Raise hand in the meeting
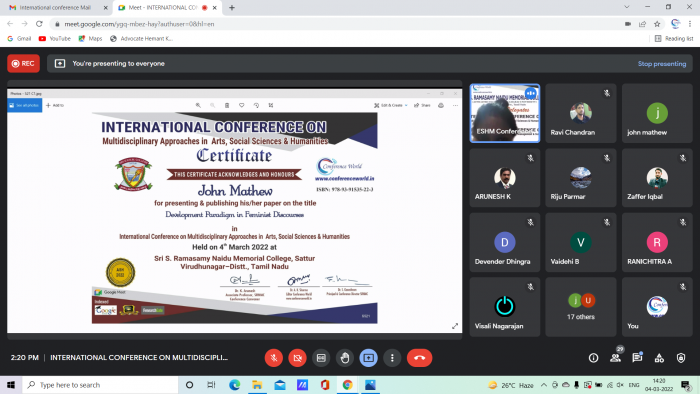The height and width of the screenshot is (394, 700). [345, 358]
